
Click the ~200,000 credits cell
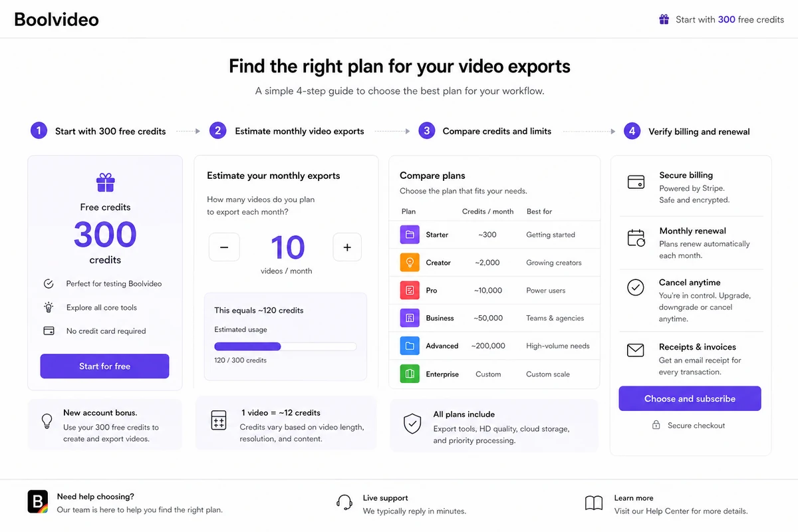pos(488,346)
